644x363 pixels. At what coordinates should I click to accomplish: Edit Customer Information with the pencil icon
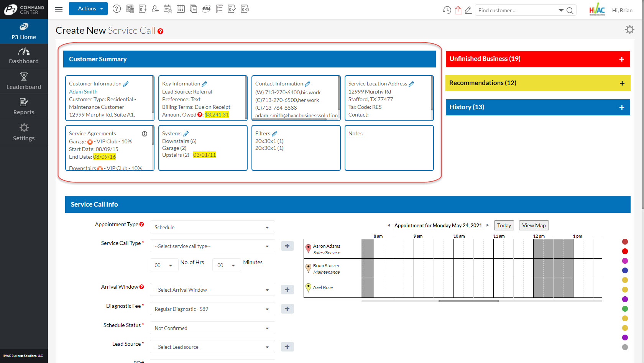126,83
